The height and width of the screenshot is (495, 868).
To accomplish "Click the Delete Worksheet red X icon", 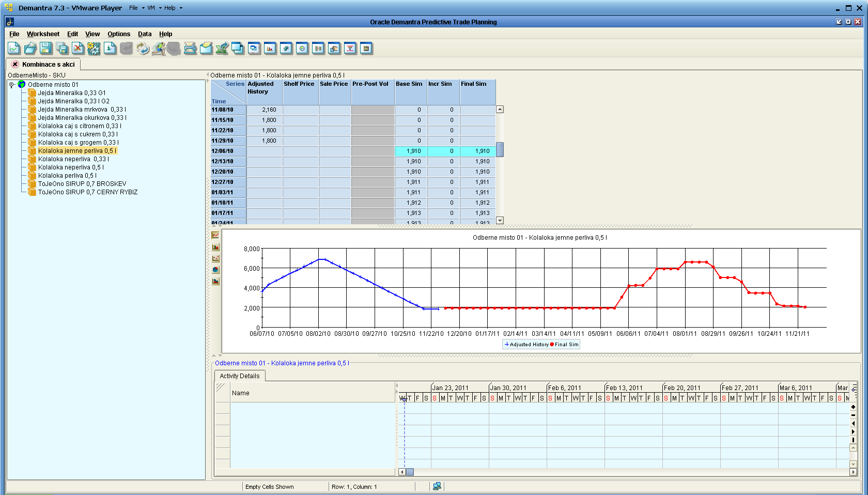I will pos(78,49).
